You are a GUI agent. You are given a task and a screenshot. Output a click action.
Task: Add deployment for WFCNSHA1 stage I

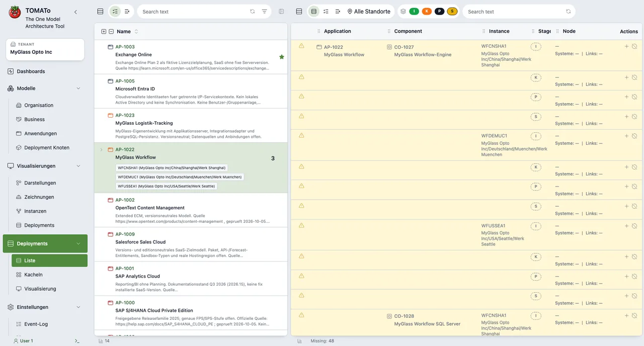pos(626,46)
